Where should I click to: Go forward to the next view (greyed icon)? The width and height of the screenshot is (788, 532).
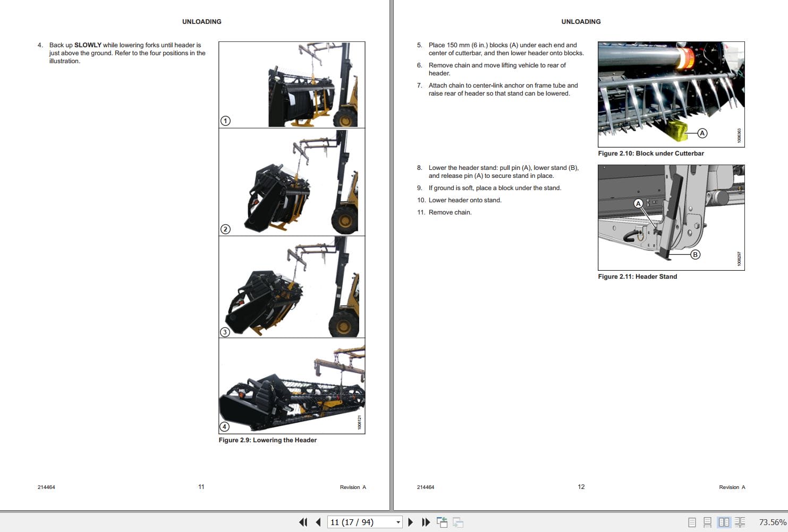tap(458, 522)
